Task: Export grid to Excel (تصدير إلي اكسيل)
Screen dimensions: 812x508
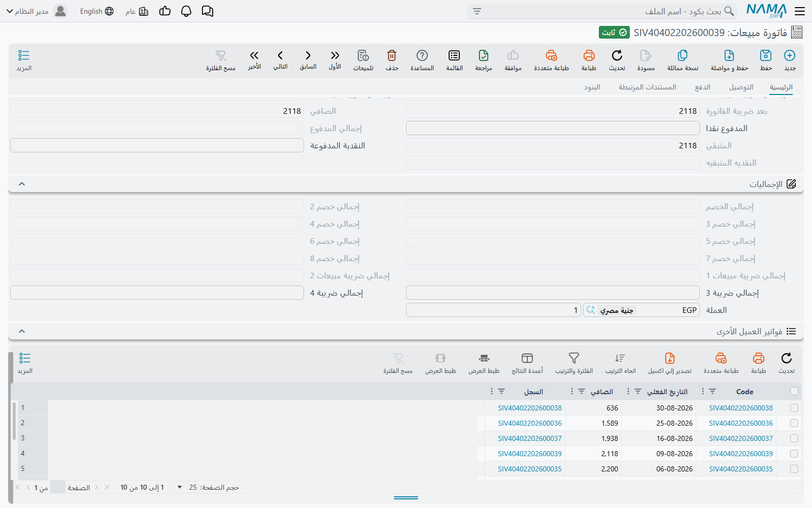Action: click(x=670, y=358)
